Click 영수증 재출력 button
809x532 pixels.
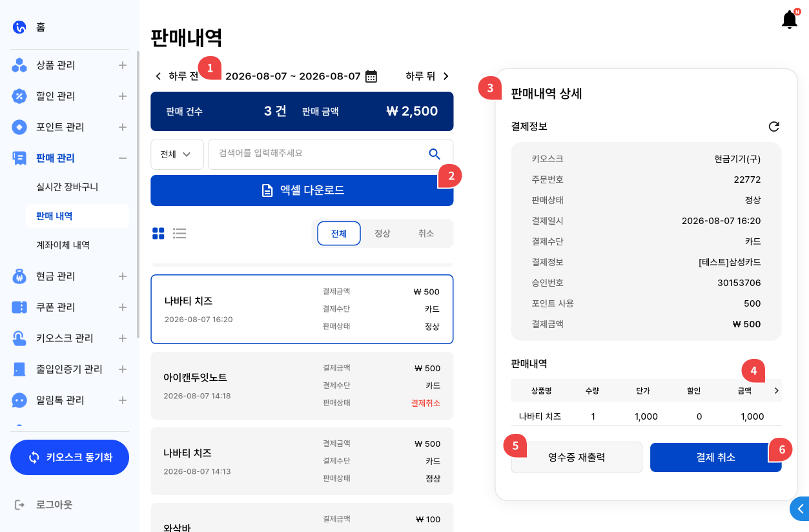577,457
